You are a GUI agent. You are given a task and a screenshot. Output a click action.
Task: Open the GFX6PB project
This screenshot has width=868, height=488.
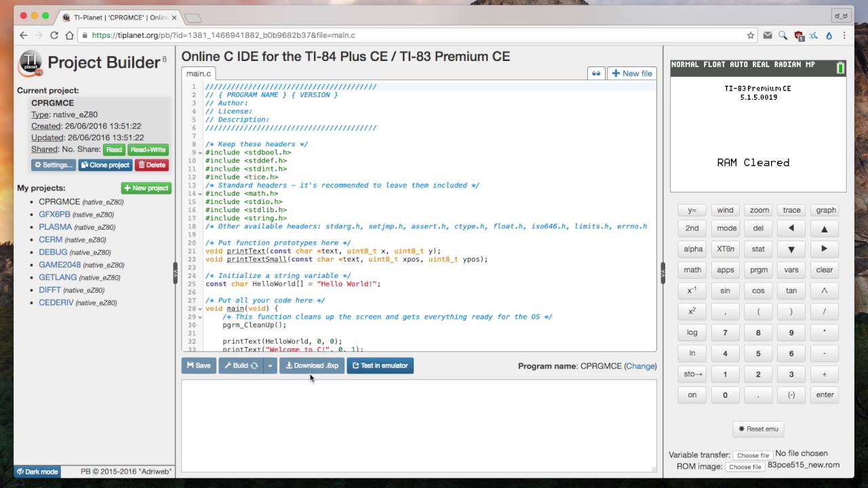[54, 214]
